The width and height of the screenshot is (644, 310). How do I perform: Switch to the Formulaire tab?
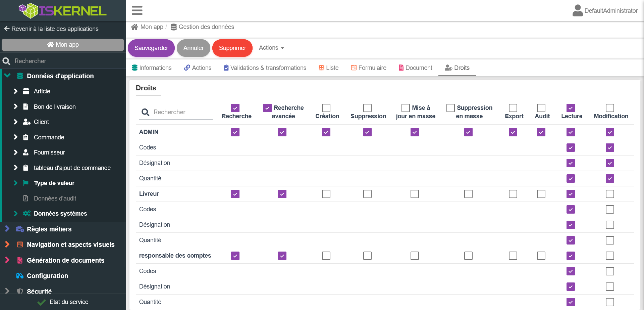tap(369, 68)
